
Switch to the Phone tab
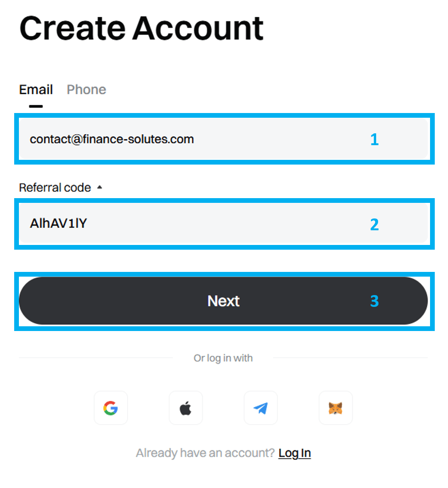tap(86, 90)
